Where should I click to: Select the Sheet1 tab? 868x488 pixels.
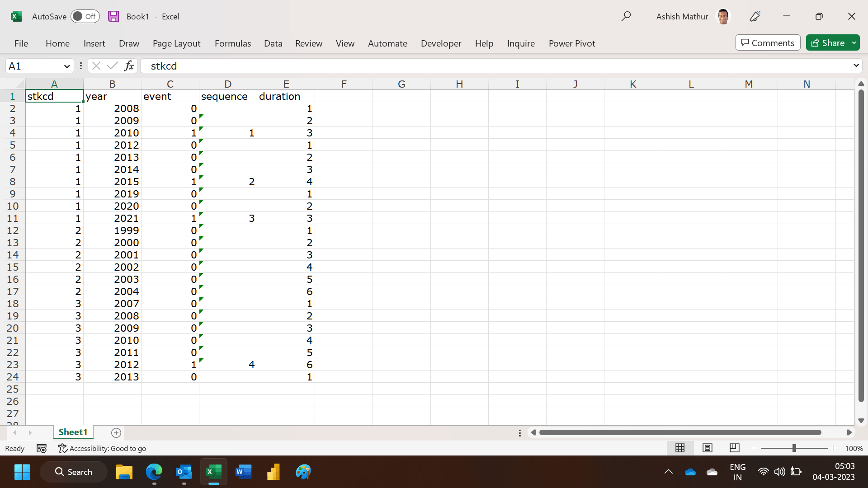pos(73,432)
